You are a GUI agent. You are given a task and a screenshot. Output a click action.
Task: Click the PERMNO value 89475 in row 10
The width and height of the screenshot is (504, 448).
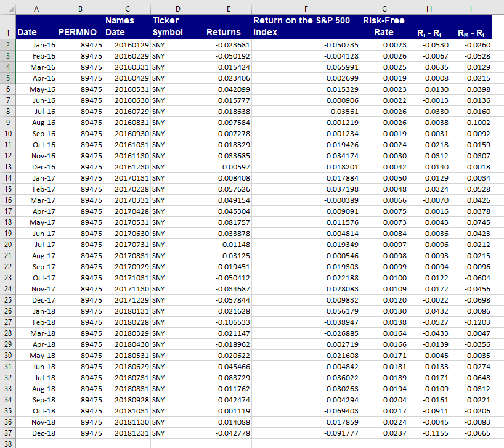click(x=80, y=133)
